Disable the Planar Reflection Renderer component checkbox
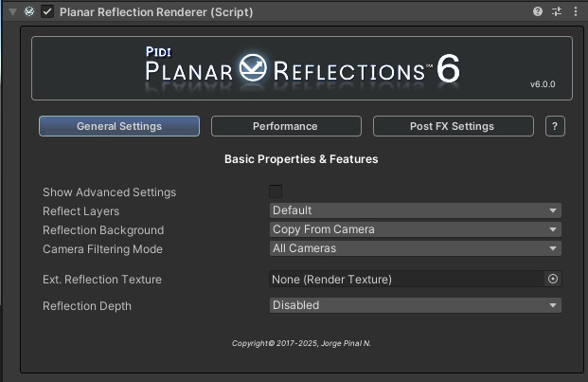 [47, 11]
